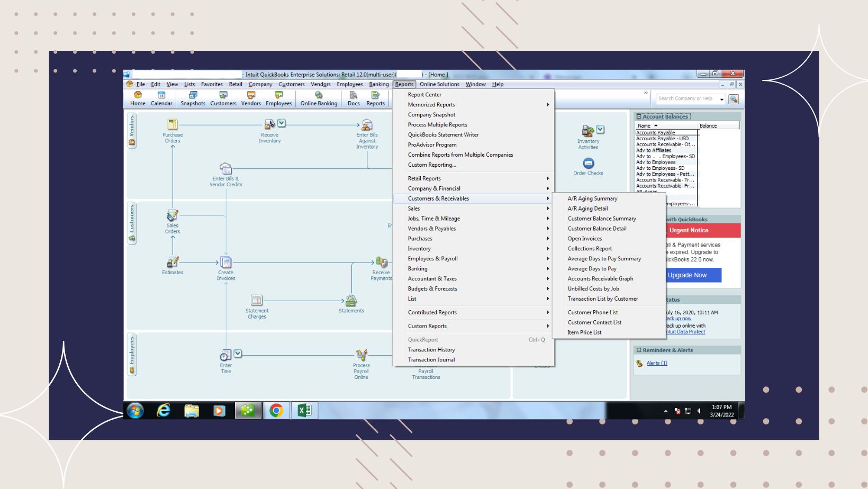Click the Receive Inventory workflow icon
The height and width of the screenshot is (489, 868).
click(269, 125)
